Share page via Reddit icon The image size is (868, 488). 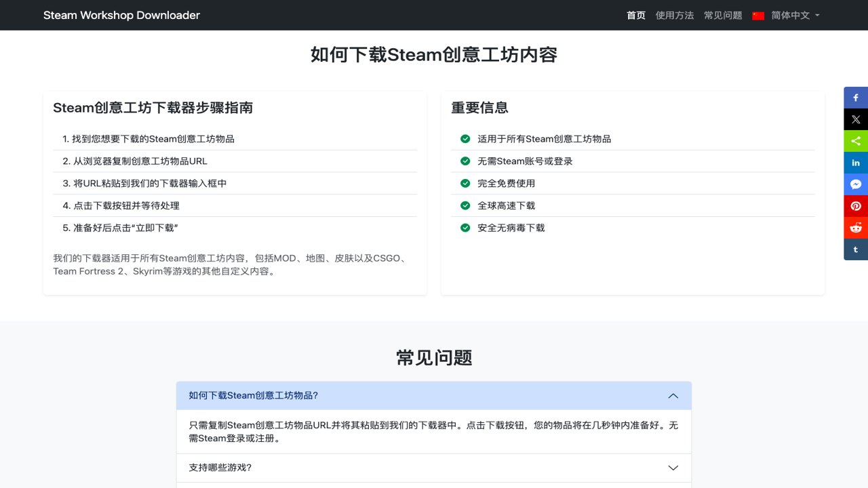tap(856, 228)
